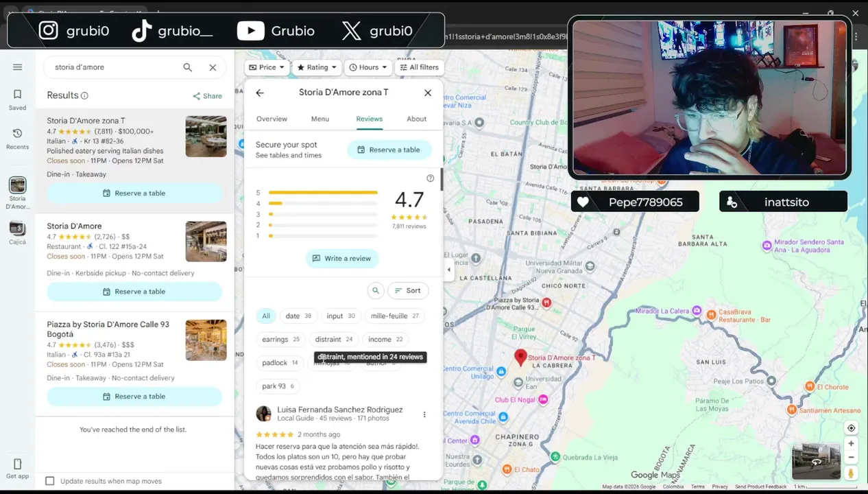Image resolution: width=868 pixels, height=494 pixels.
Task: Switch to the Menu tab
Action: pyautogui.click(x=320, y=119)
